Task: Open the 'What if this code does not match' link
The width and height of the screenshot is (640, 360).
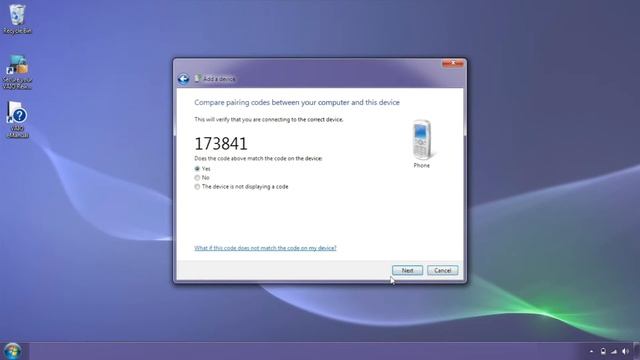Action: 265,248
